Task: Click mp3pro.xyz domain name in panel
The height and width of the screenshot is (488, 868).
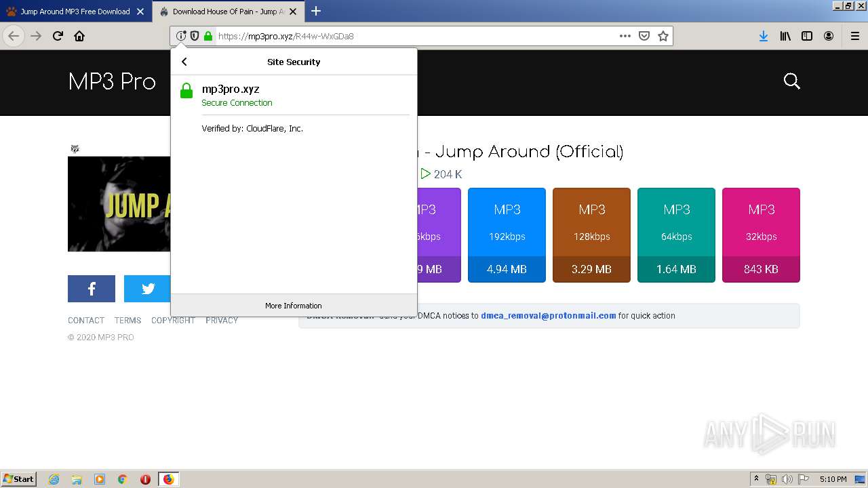Action: [x=231, y=89]
